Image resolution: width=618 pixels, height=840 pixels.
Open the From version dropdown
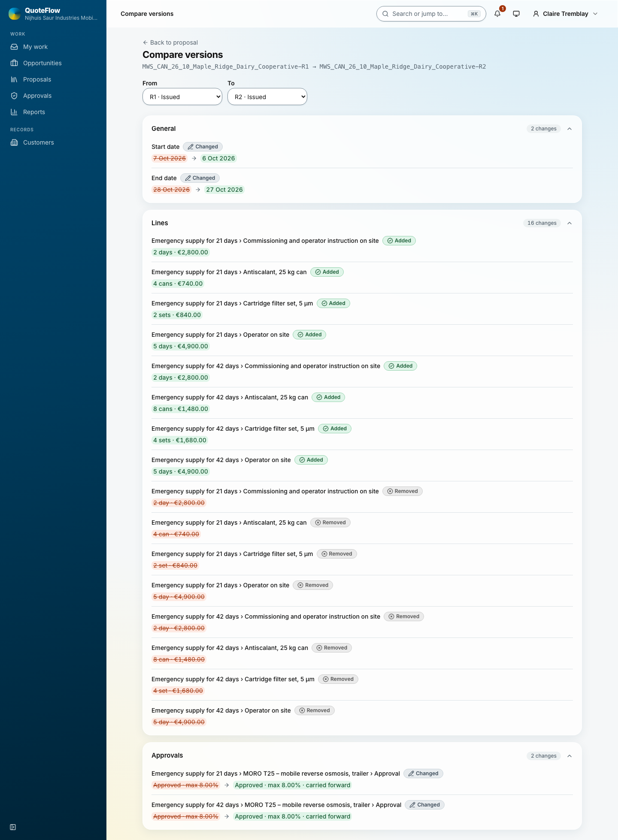[x=182, y=97]
